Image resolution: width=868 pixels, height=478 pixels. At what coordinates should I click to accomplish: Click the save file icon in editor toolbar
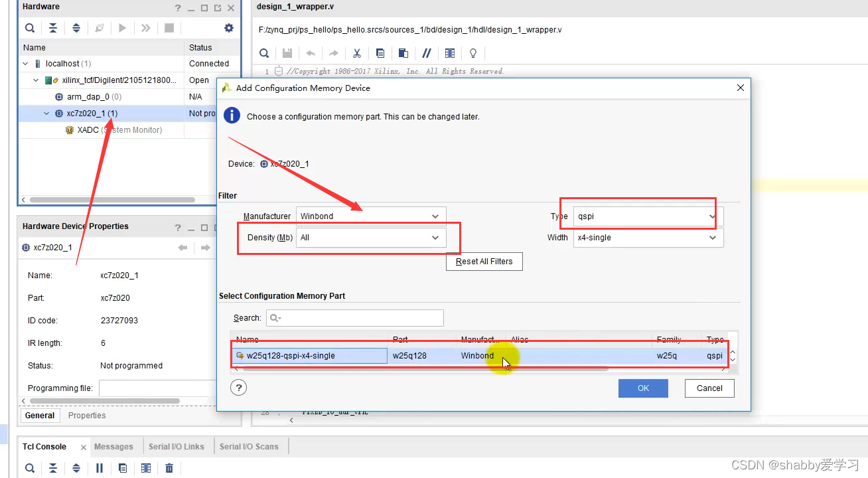pyautogui.click(x=287, y=53)
